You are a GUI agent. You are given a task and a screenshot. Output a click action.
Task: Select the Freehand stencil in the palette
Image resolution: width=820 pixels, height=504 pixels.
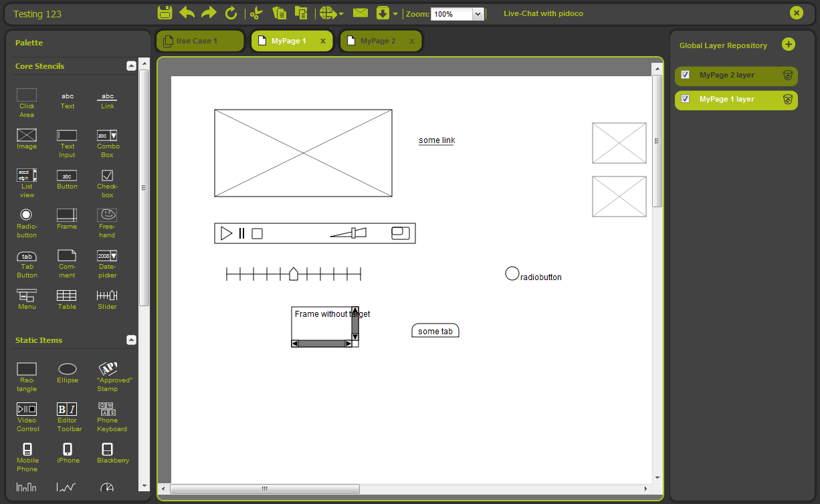pos(107,215)
